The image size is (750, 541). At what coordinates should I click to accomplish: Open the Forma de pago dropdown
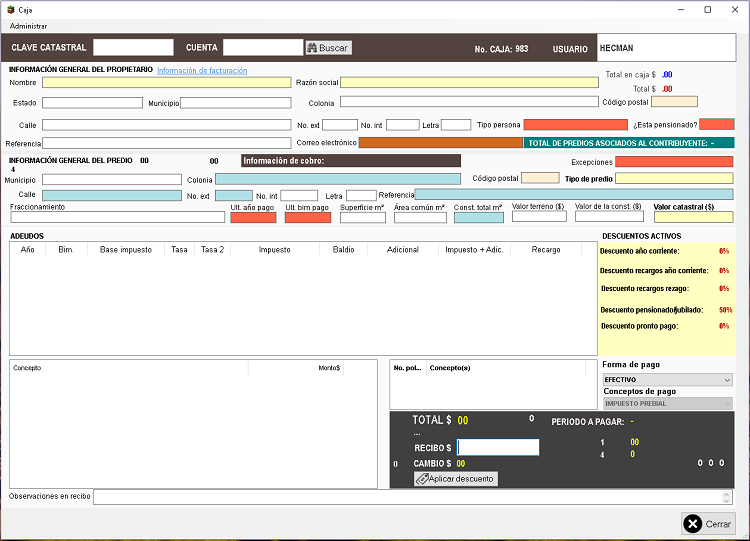click(x=667, y=380)
